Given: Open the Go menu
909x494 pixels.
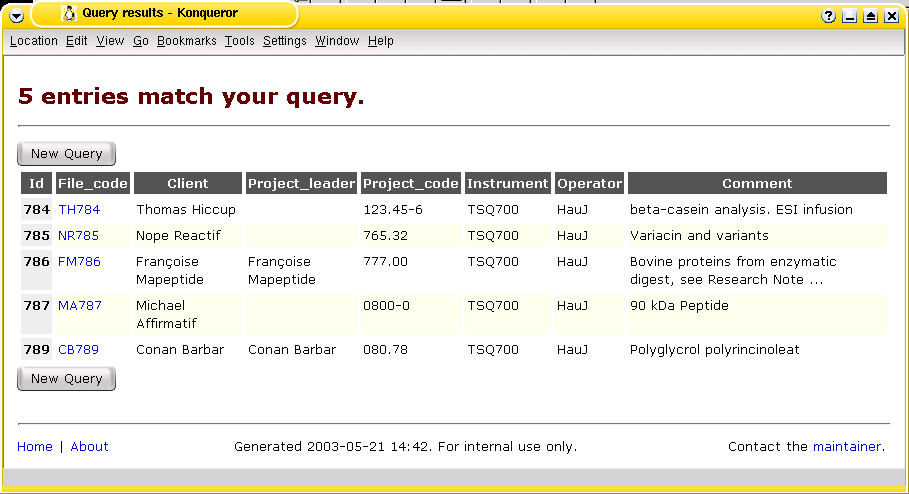Looking at the screenshot, I should point(141,41).
